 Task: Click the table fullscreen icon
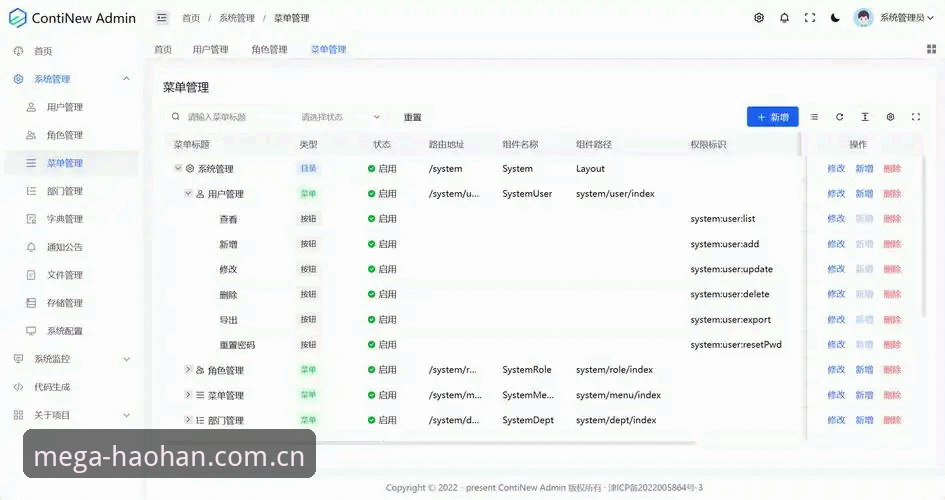tap(916, 117)
